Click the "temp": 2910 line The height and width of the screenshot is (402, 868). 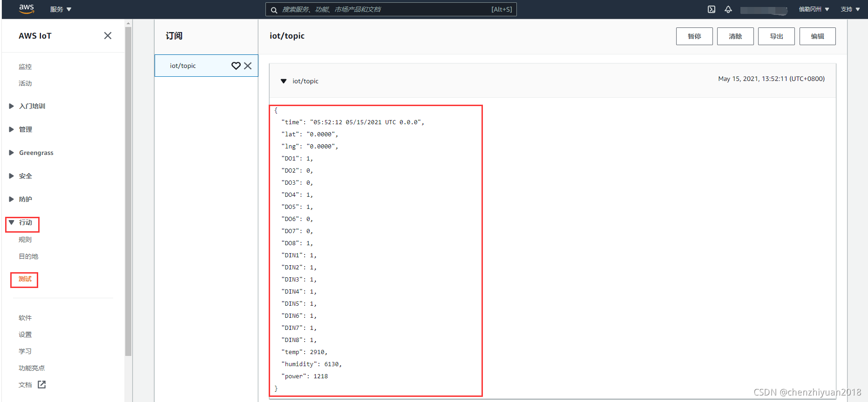click(x=304, y=352)
